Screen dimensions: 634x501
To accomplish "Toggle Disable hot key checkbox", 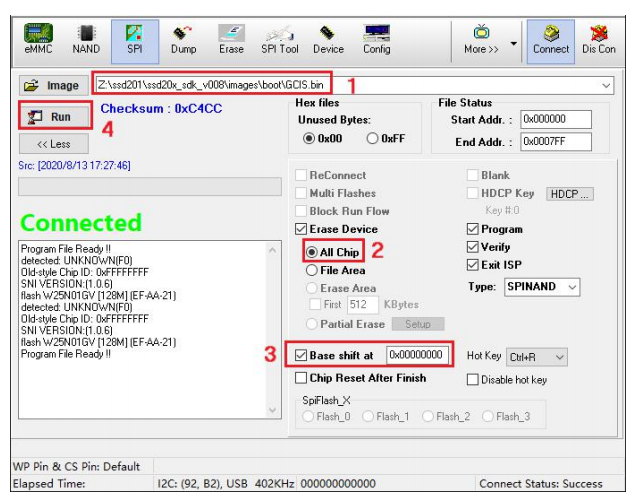I will pyautogui.click(x=472, y=380).
